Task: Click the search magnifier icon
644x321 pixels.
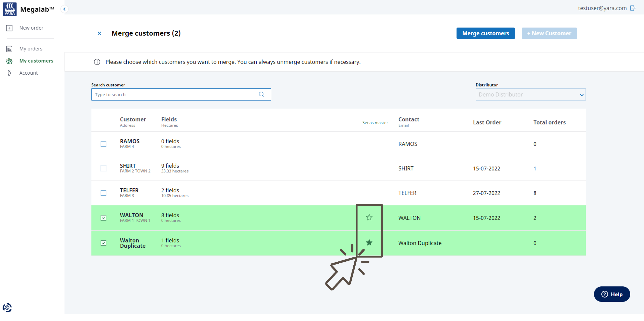Action: [262, 95]
